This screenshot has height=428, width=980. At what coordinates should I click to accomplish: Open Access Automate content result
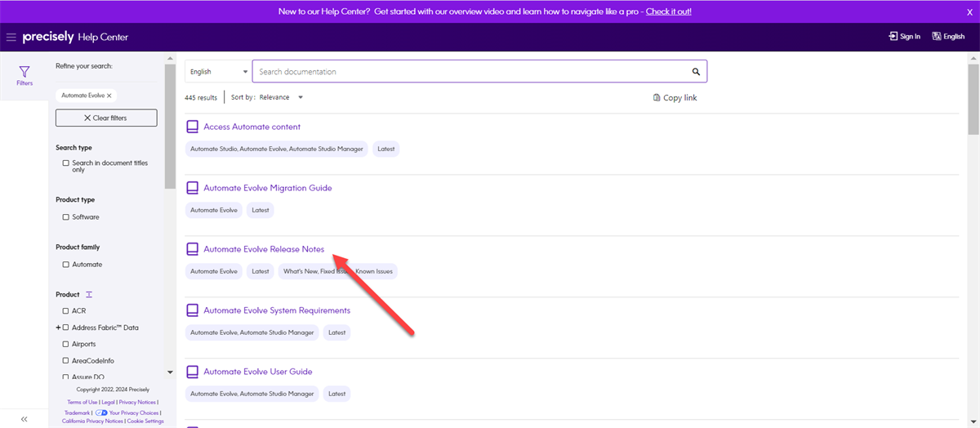coord(252,127)
